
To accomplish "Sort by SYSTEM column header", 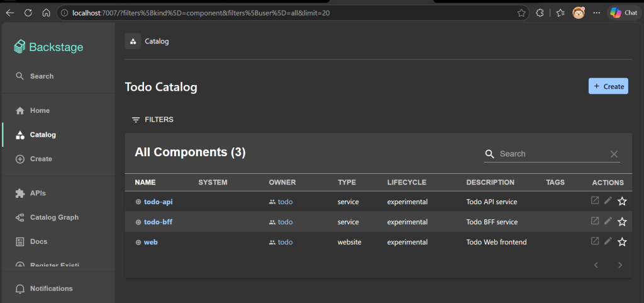I will [x=213, y=182].
